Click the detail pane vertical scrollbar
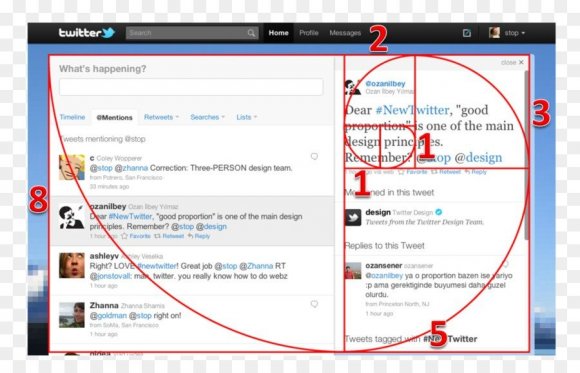The height and width of the screenshot is (373, 580). (x=526, y=155)
